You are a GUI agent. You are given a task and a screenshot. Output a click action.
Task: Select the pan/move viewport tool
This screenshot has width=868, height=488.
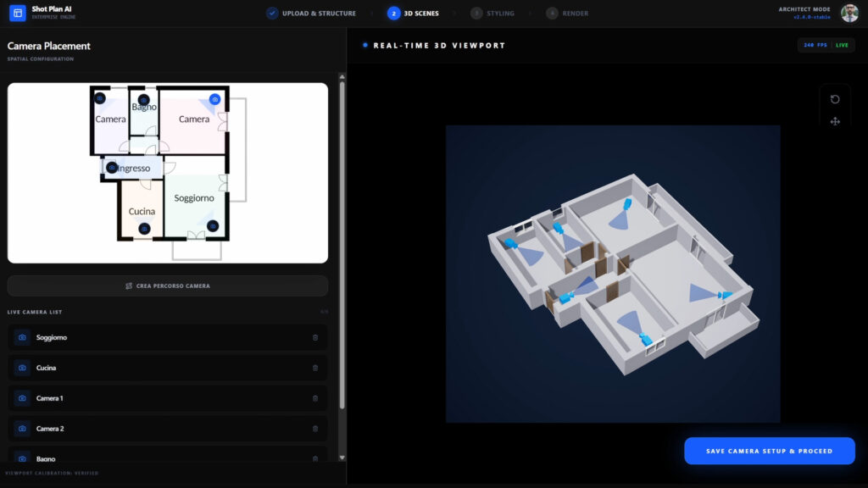[x=835, y=121]
